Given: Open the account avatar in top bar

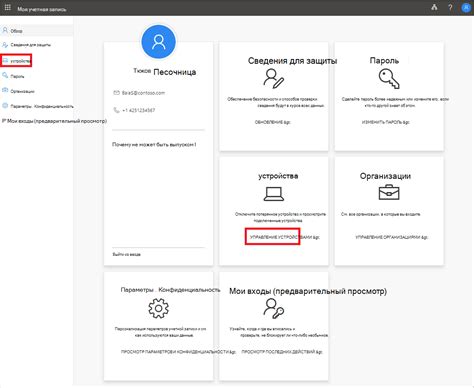Looking at the screenshot, I should point(466,8).
